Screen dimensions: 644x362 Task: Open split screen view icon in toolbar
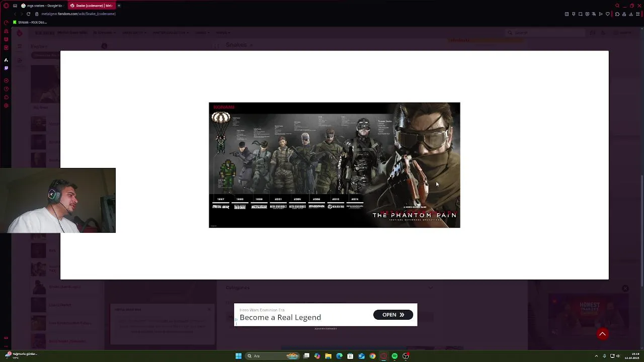pyautogui.click(x=567, y=14)
